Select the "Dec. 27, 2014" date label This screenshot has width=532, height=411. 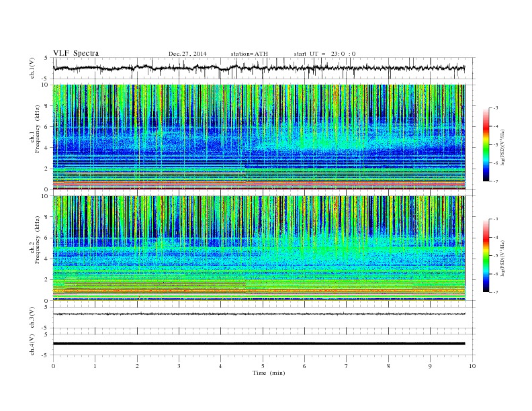pos(187,54)
